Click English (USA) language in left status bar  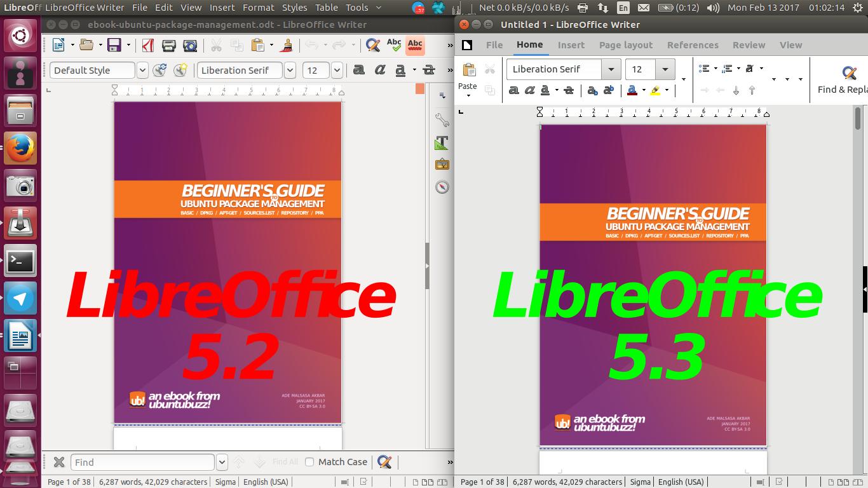pyautogui.click(x=266, y=482)
